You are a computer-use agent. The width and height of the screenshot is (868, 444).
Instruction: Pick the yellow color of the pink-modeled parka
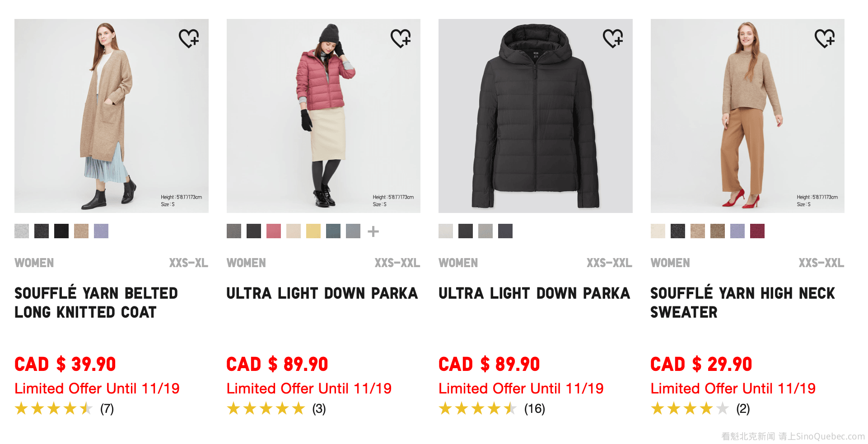pyautogui.click(x=313, y=231)
